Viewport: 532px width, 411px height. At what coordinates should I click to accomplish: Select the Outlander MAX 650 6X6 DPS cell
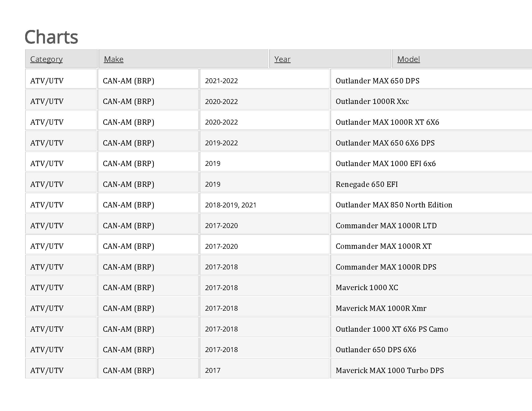pyautogui.click(x=431, y=141)
